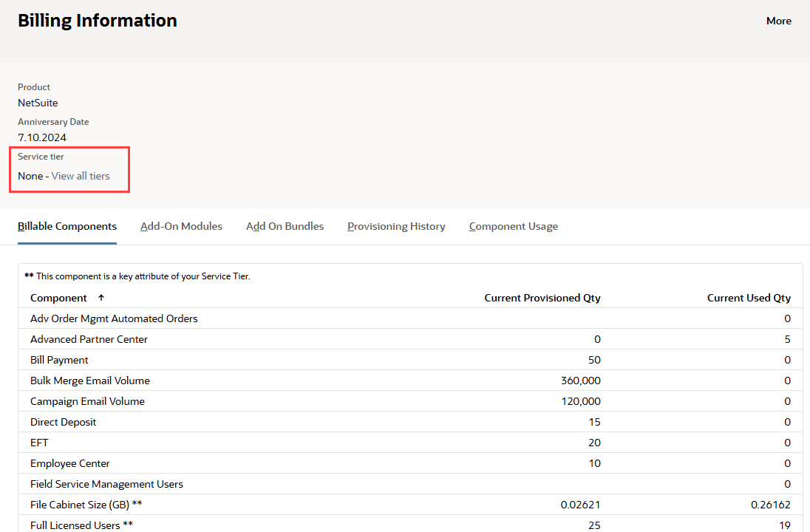Open the Add-On Modules tab
Viewport: 810px width, 532px height.
[x=181, y=226]
